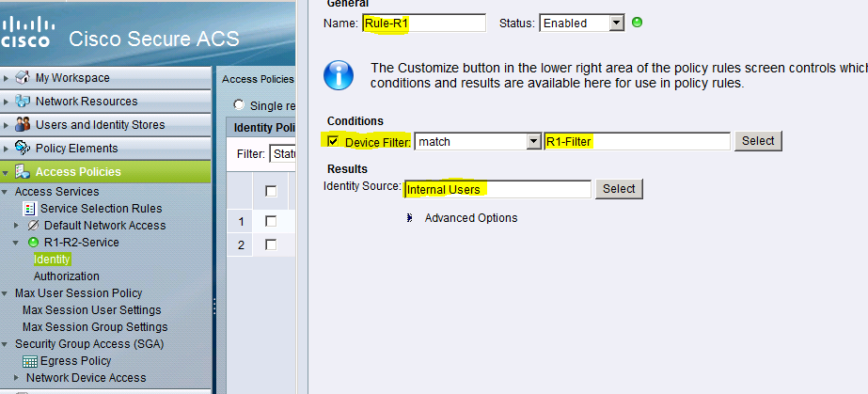868x394 pixels.
Task: Open Max Session Group Settings
Action: pyautogui.click(x=95, y=327)
